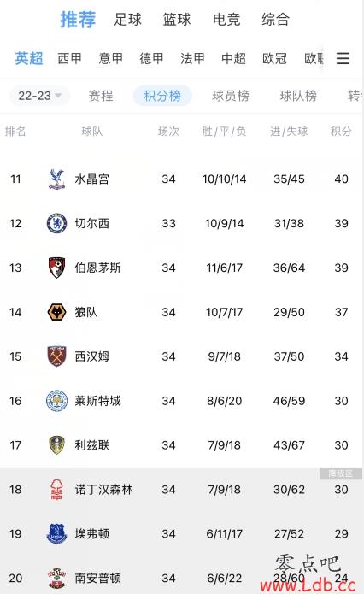Select the 西甲 league tab
This screenshot has height=594, width=364.
pos(70,58)
